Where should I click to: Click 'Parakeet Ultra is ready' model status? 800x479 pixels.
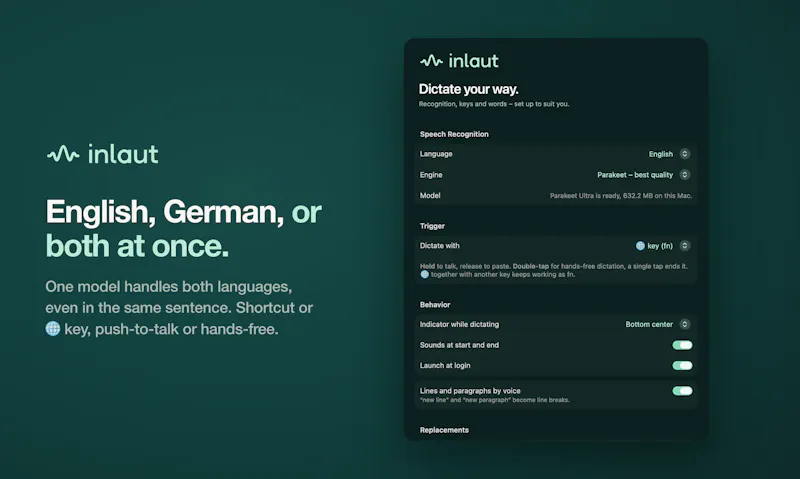[x=621, y=196]
